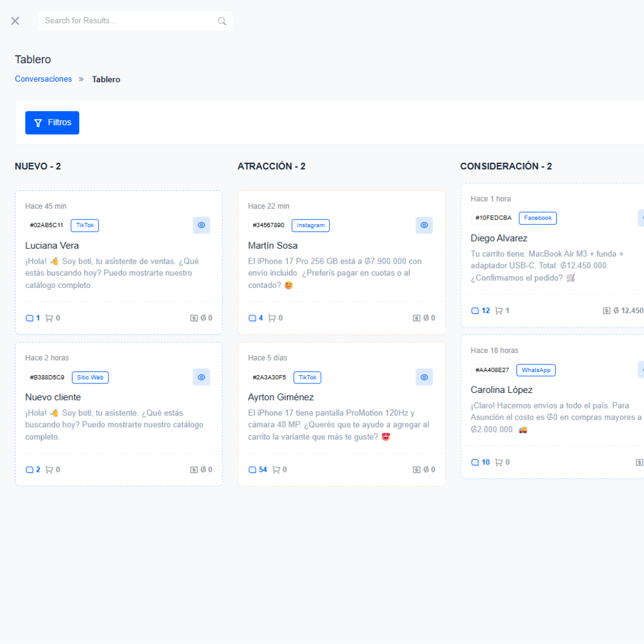Click the Facebook channel tag
644x644 pixels.
tap(538, 218)
